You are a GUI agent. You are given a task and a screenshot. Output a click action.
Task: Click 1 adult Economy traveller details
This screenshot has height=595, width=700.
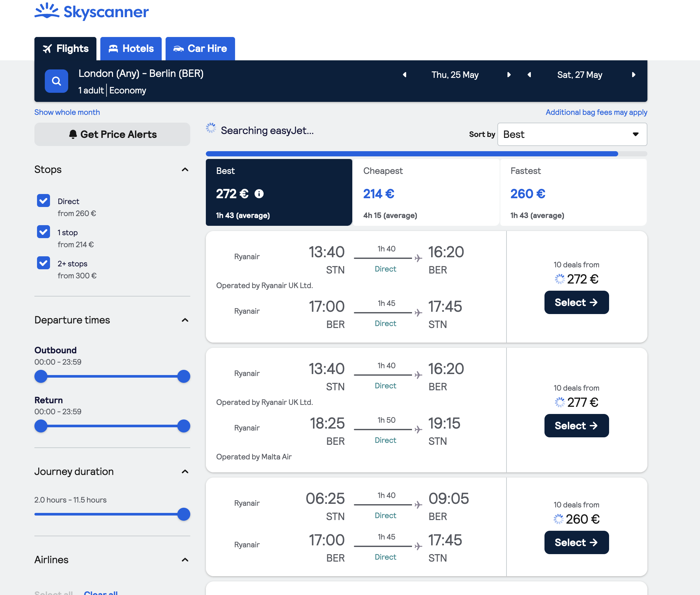tap(112, 91)
